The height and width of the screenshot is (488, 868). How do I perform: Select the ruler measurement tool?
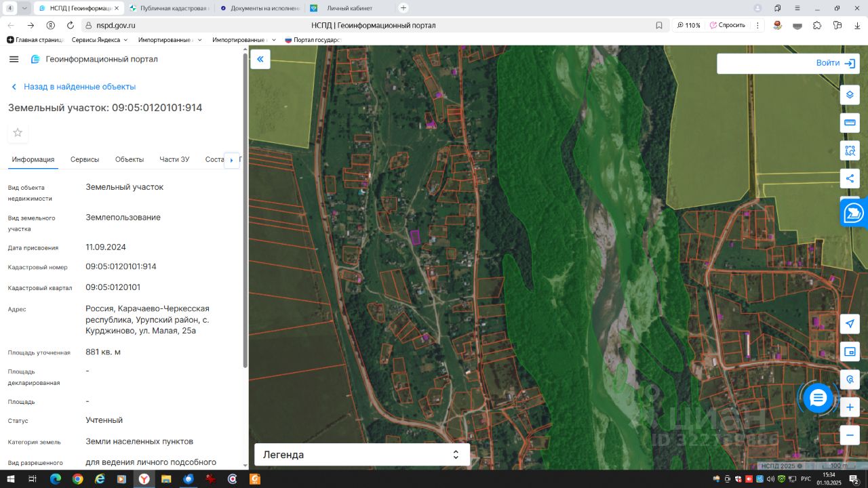coord(850,123)
